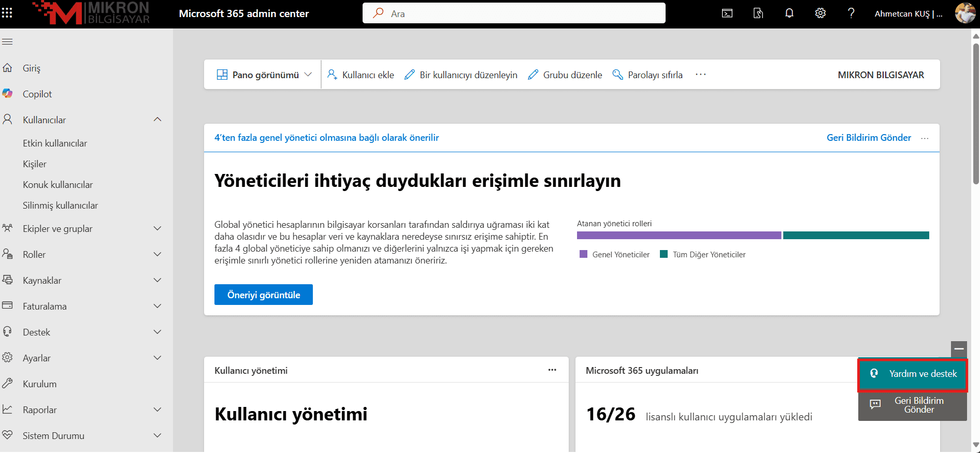The height and width of the screenshot is (453, 980).
Task: Click Bir kullanıcıyı düzenleyin action
Action: click(461, 75)
